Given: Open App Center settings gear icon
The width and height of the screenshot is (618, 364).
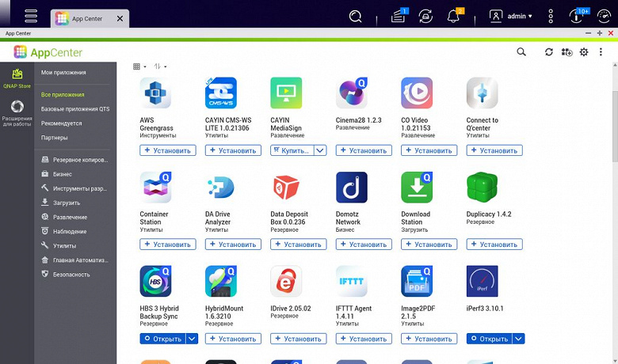Looking at the screenshot, I should [584, 52].
